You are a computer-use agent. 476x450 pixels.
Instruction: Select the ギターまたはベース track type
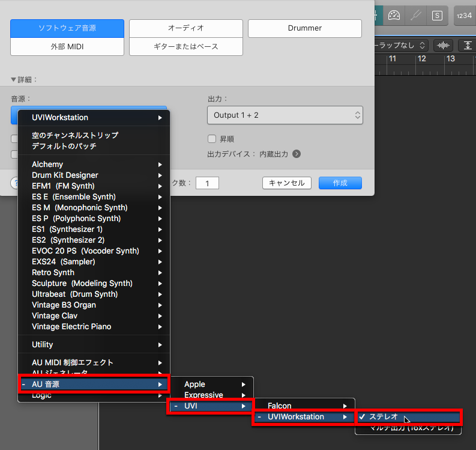tap(186, 46)
